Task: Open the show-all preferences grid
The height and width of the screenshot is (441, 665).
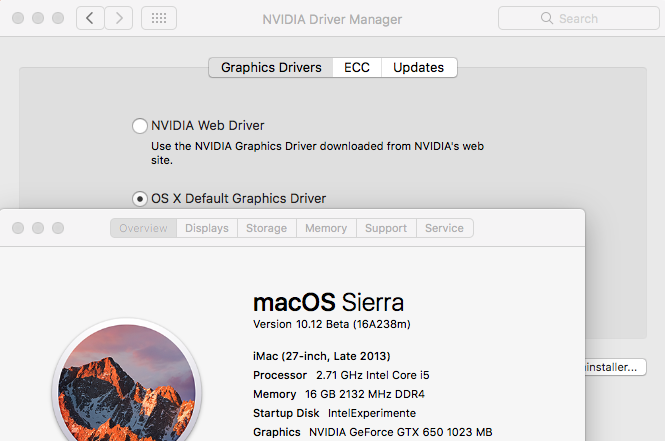Action: pos(159,18)
